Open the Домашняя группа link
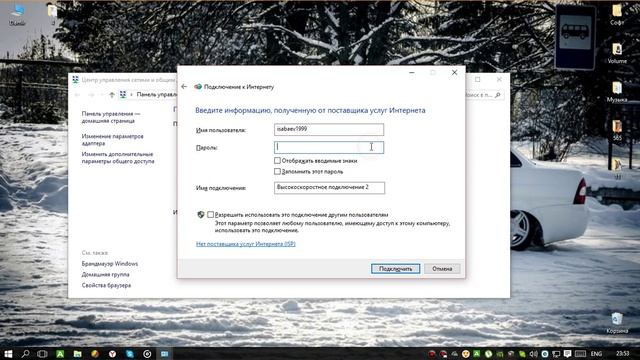 (x=105, y=274)
